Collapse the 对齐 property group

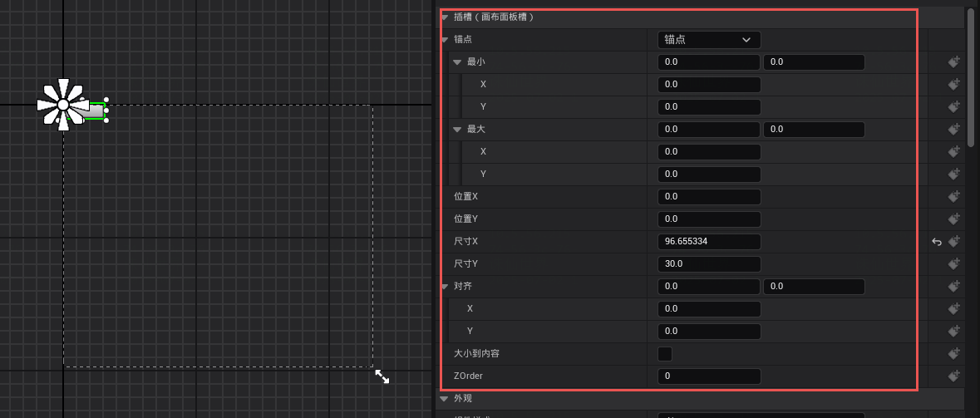tap(445, 287)
